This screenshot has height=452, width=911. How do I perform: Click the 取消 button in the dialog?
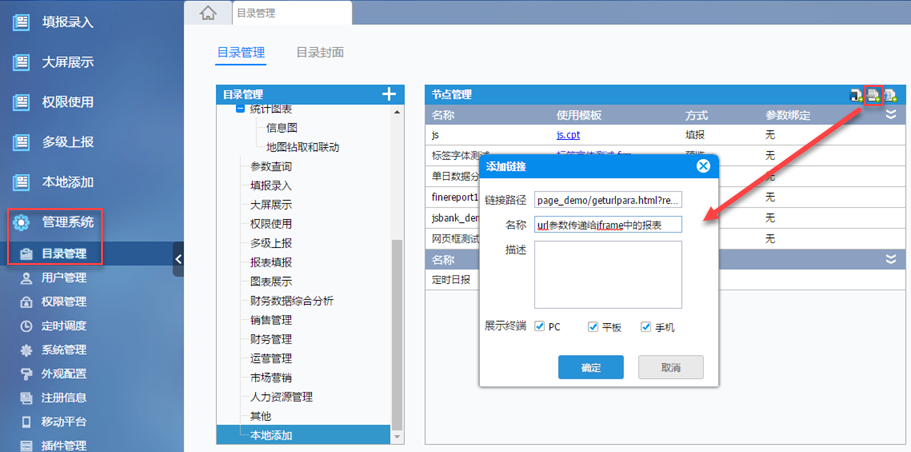click(671, 367)
